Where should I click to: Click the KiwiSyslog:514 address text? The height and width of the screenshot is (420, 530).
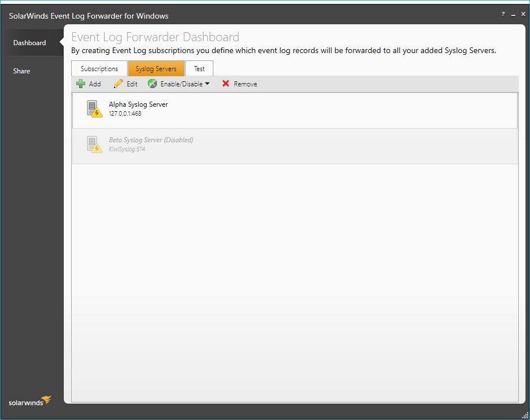[127, 150]
